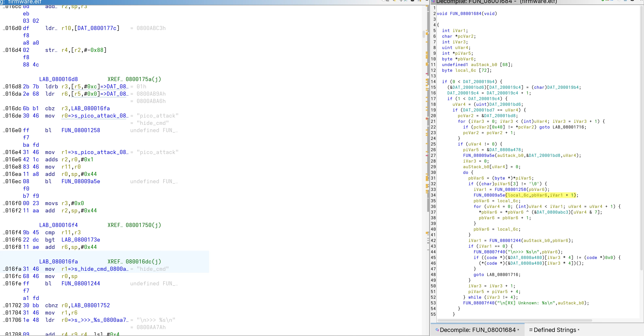Select label LAB_080016fa in listing
This screenshot has width=644, height=336.
[x=58, y=262]
